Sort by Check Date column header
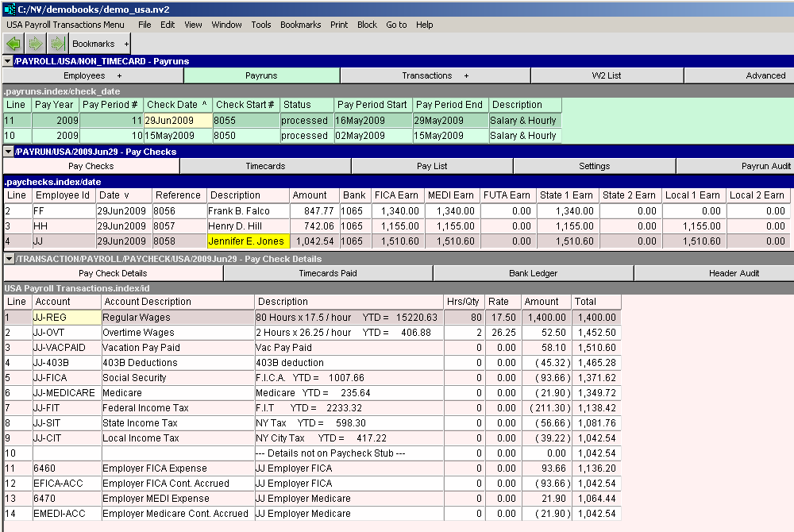The width and height of the screenshot is (794, 532). click(x=177, y=105)
